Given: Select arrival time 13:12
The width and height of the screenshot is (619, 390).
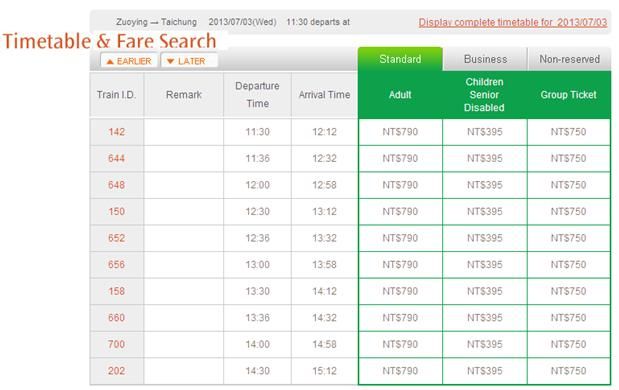Looking at the screenshot, I should pos(325,212).
